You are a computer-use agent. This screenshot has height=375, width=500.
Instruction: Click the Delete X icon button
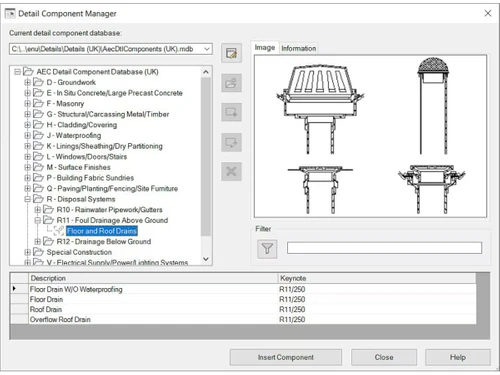(x=231, y=171)
